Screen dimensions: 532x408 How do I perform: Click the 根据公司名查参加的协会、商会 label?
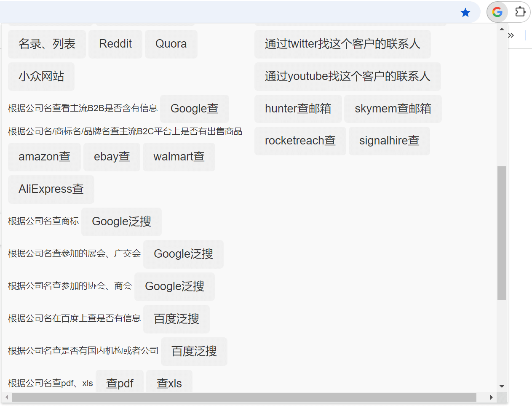(70, 286)
